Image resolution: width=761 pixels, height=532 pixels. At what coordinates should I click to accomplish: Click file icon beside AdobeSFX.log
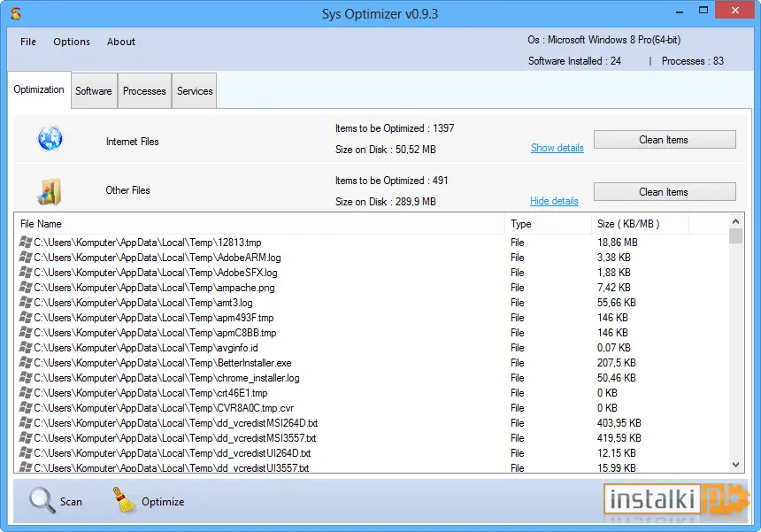[26, 272]
